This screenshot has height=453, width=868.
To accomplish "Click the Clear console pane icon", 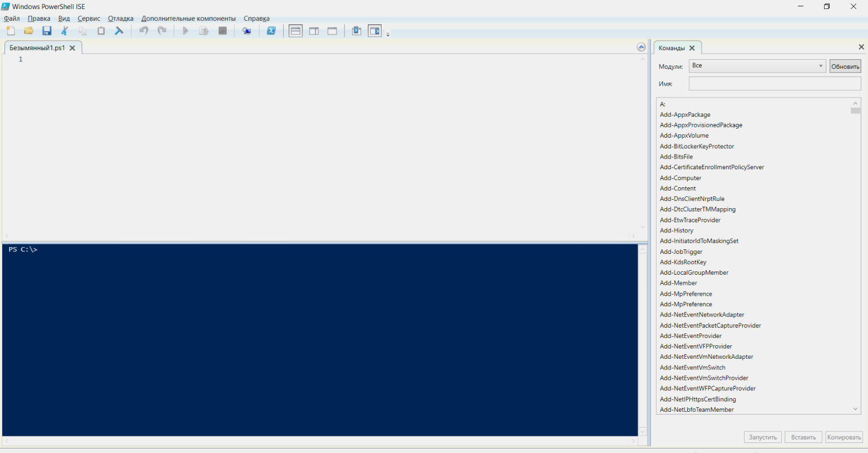I will tap(119, 31).
